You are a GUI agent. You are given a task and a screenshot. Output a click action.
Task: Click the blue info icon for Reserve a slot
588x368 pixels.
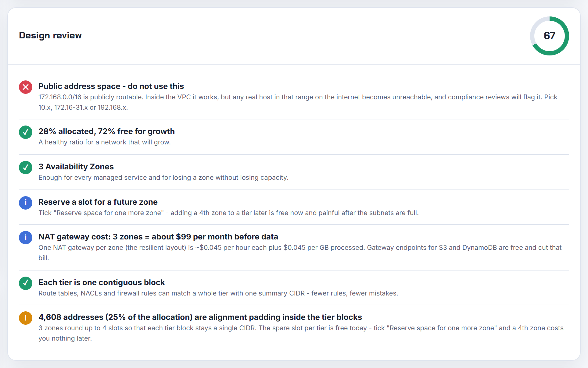pyautogui.click(x=26, y=203)
